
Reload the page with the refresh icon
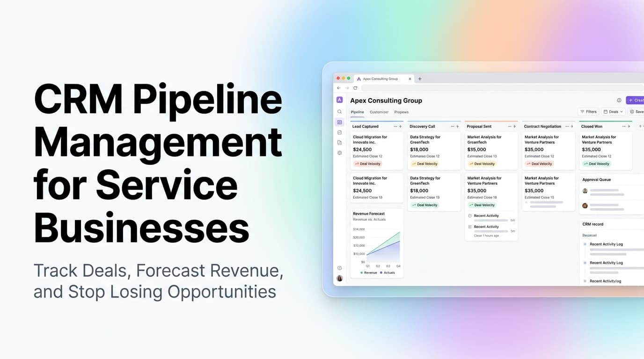tap(355, 88)
